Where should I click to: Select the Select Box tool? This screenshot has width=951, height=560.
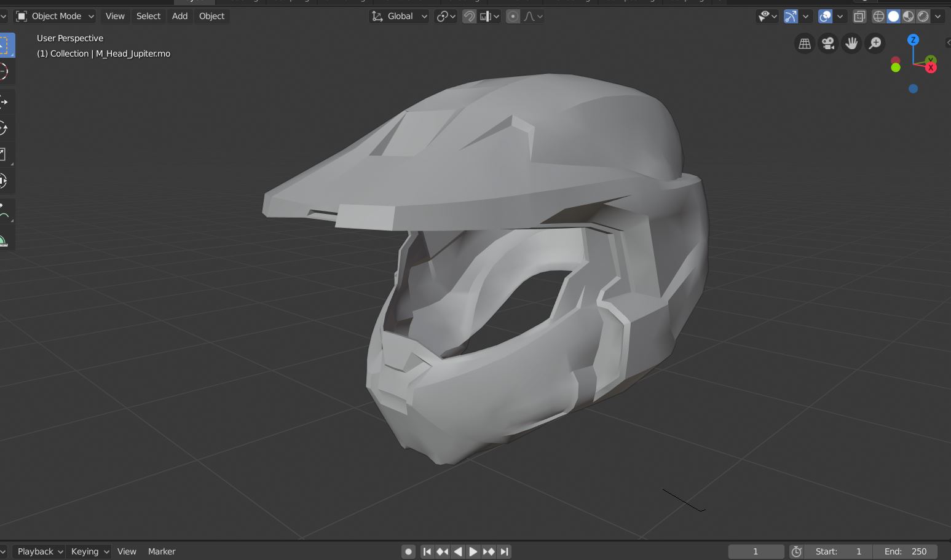tap(5, 45)
